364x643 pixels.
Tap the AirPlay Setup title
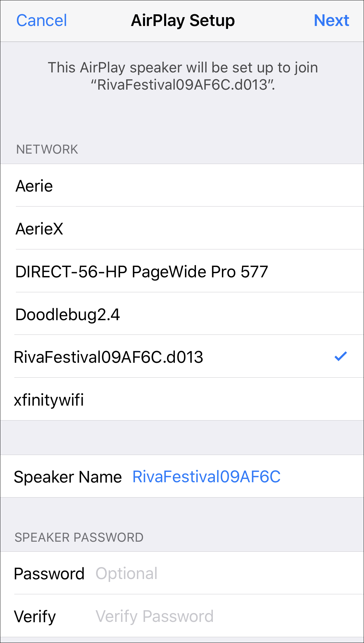[x=183, y=20]
